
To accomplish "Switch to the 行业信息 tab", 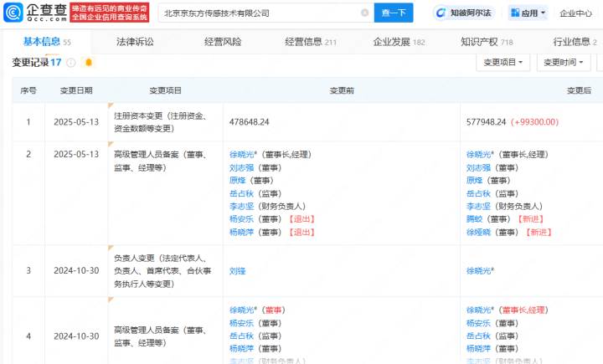I will (x=575, y=42).
